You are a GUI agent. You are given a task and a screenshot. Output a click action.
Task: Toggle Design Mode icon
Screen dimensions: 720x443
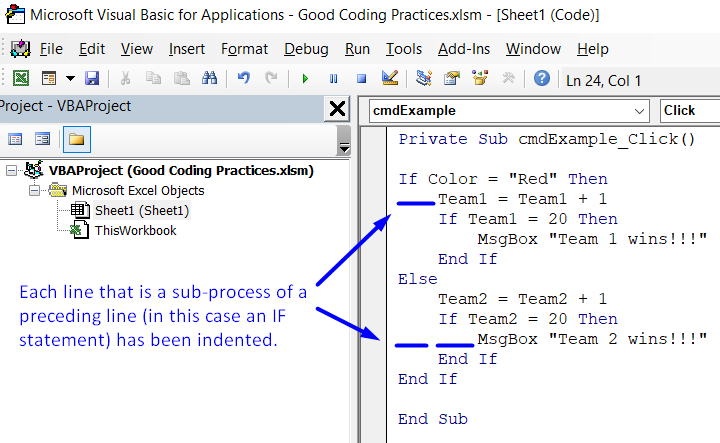click(390, 78)
